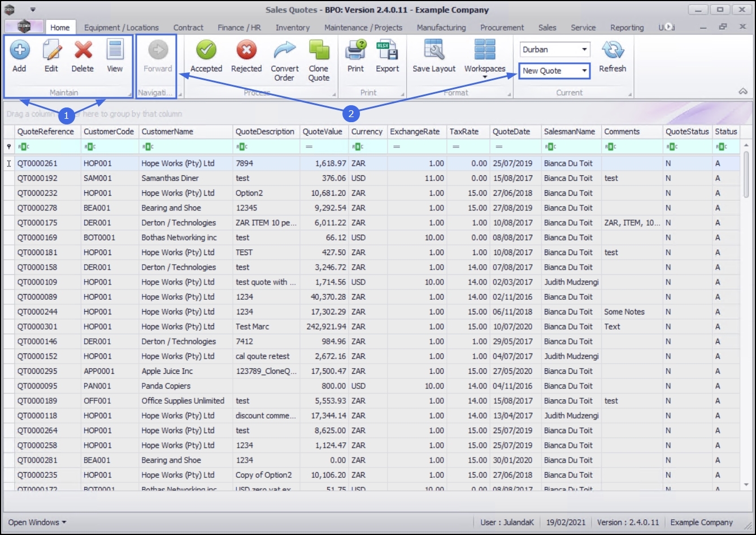Mark the quote as Accepted

click(206, 57)
